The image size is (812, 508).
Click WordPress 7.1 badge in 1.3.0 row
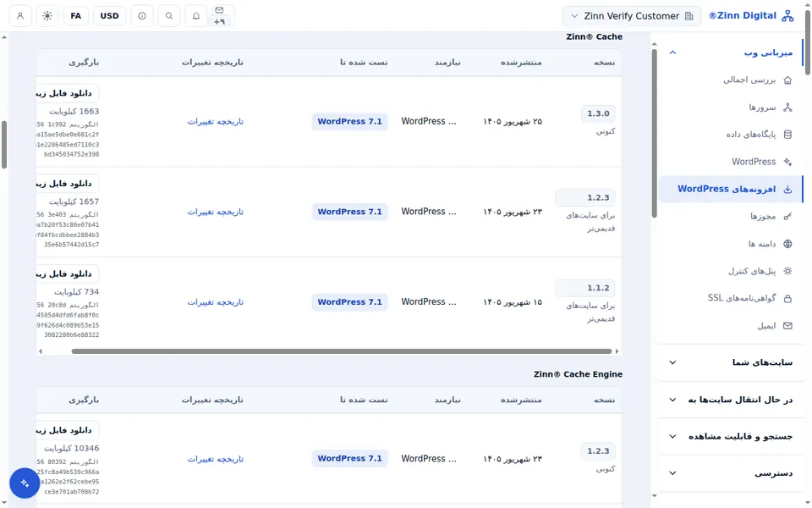349,122
